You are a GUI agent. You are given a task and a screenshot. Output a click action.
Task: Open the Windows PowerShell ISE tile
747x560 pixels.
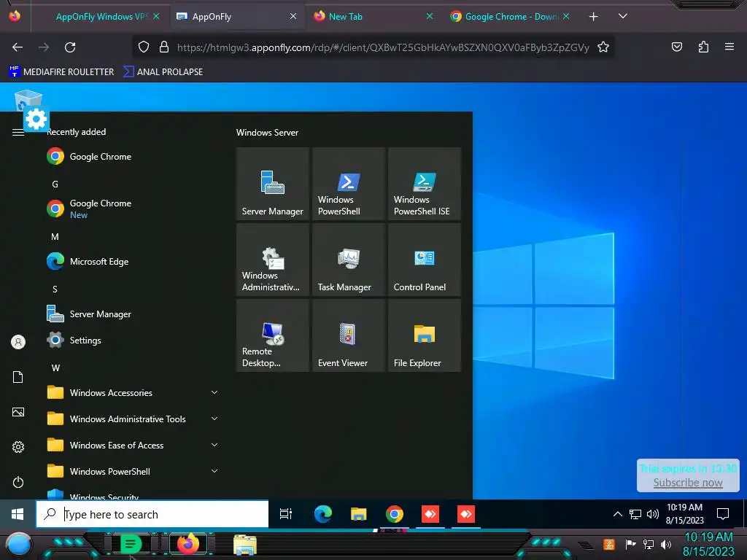pyautogui.click(x=425, y=184)
